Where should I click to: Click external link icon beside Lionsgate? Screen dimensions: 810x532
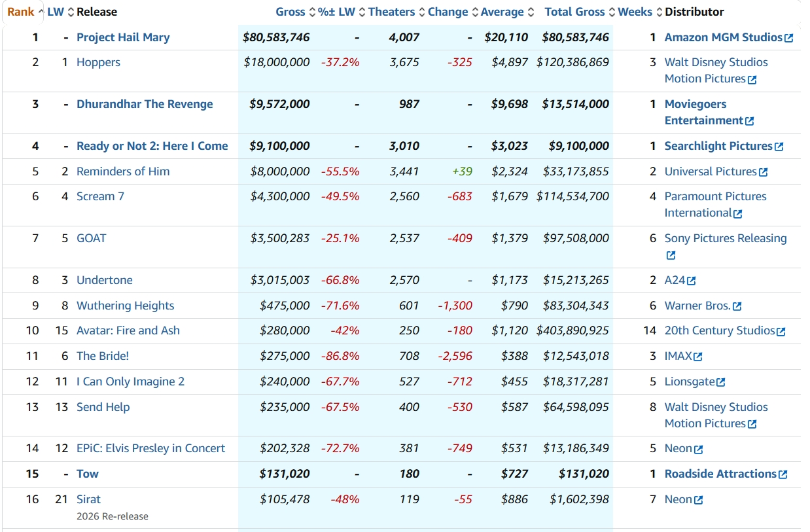click(x=721, y=382)
